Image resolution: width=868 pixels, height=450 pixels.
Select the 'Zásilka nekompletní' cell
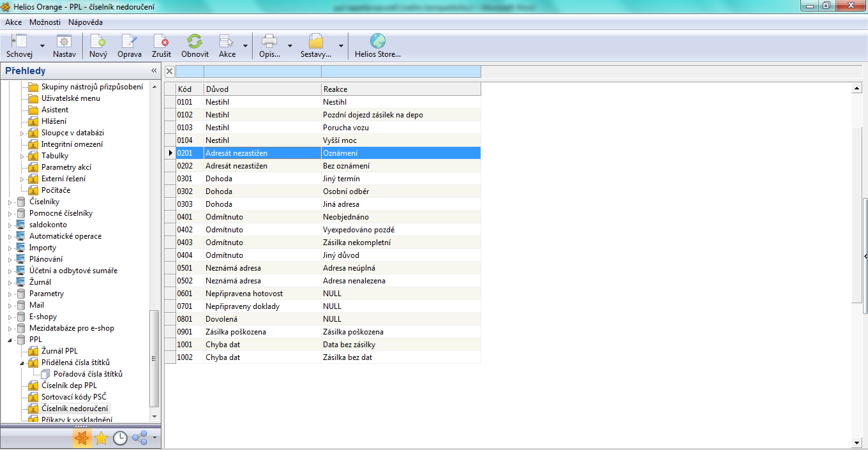click(401, 243)
